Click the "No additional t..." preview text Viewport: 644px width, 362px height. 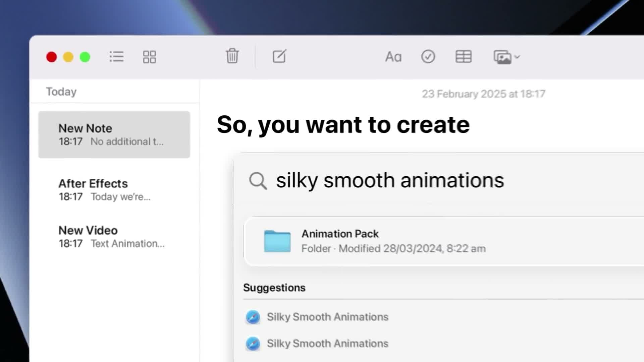[x=127, y=142]
